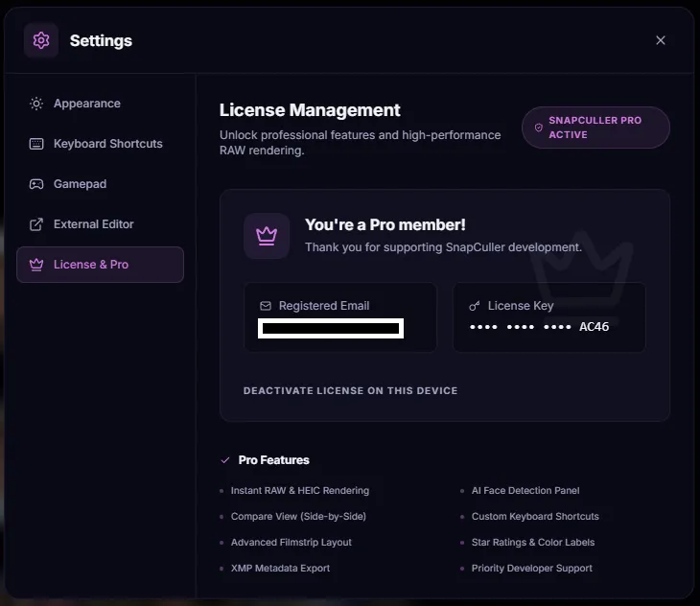Click the License Key key icon

pyautogui.click(x=474, y=306)
